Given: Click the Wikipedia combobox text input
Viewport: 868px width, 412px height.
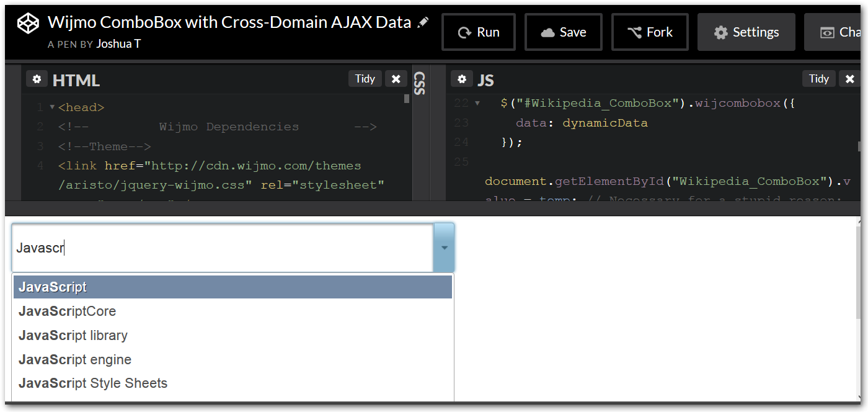Looking at the screenshot, I should pyautogui.click(x=223, y=248).
